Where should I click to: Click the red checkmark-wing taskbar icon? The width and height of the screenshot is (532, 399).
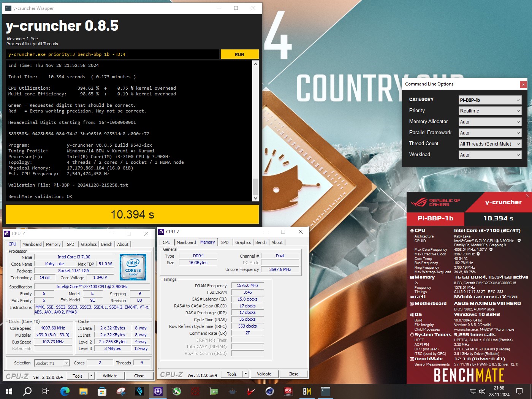(251, 391)
